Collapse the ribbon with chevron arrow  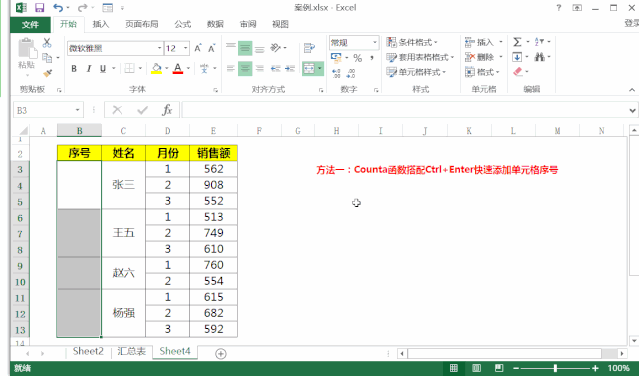tap(632, 90)
